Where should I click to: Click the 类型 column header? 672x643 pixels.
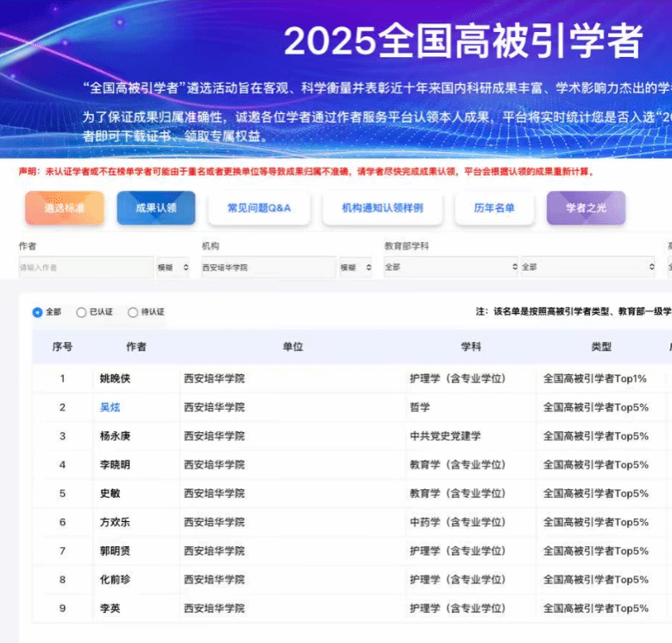pyautogui.click(x=601, y=347)
